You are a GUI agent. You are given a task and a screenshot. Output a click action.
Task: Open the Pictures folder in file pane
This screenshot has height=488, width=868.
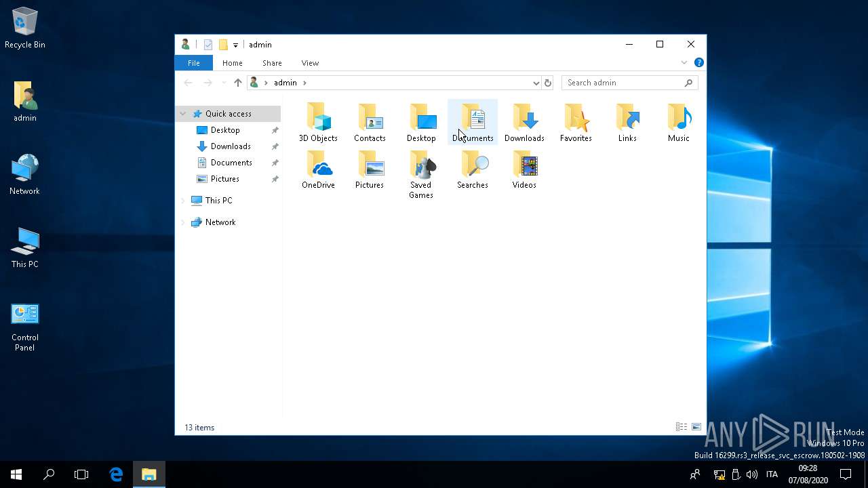pos(370,169)
